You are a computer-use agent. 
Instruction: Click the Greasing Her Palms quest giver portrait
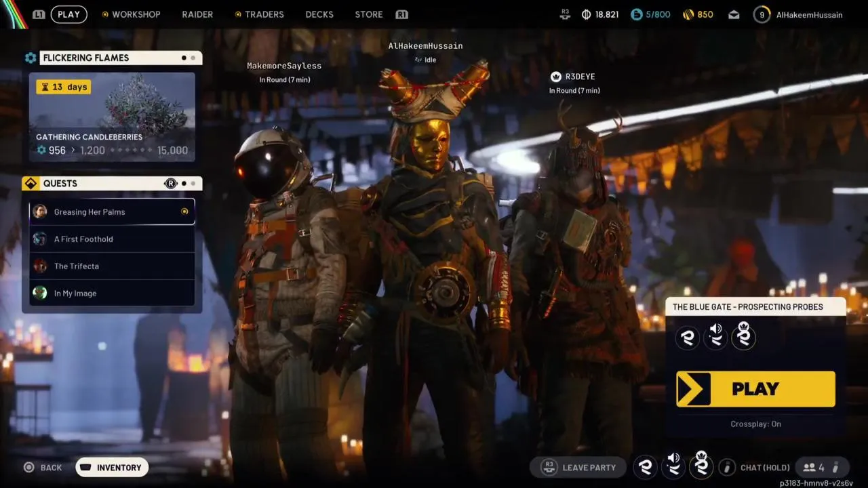coord(40,211)
